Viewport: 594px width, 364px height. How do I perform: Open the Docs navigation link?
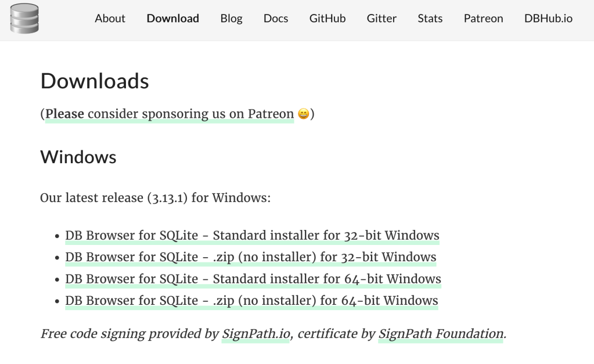click(275, 19)
